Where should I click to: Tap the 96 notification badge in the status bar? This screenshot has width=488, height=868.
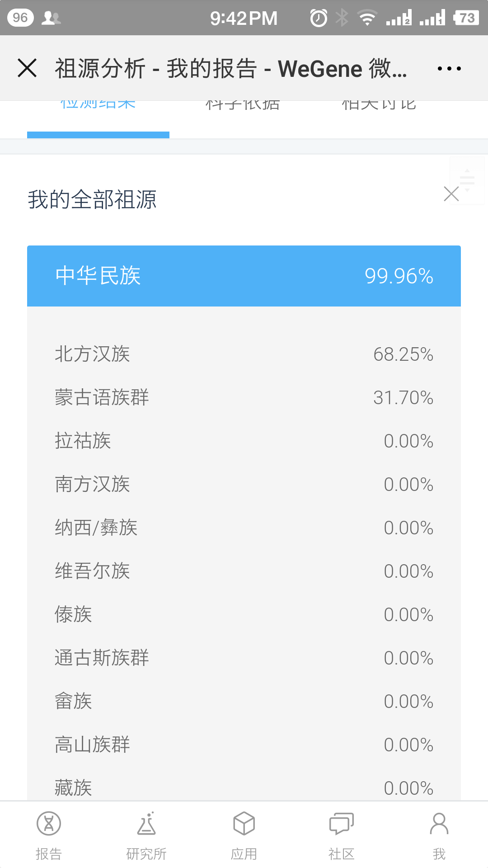click(20, 18)
